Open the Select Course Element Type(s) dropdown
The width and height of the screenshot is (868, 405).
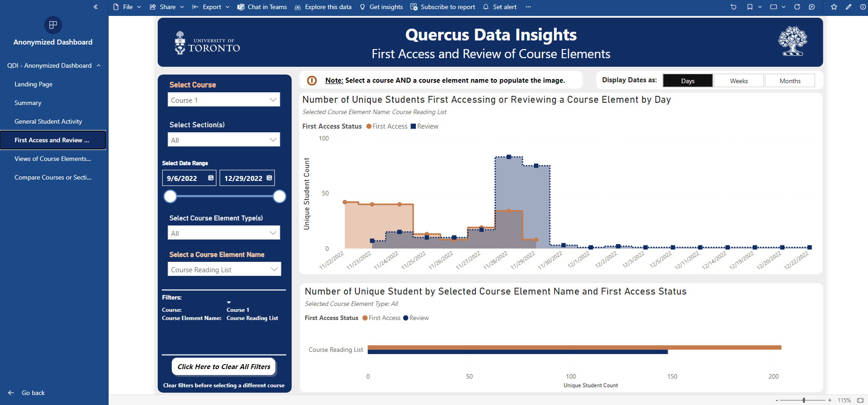click(x=224, y=233)
